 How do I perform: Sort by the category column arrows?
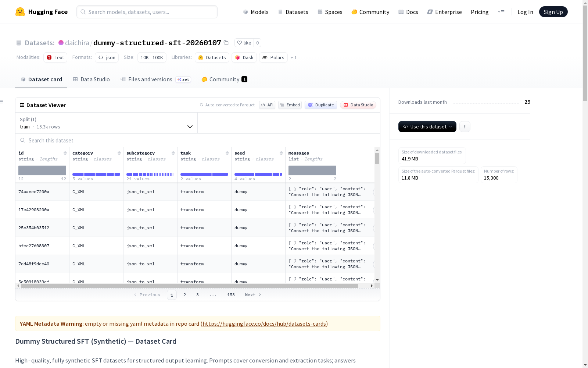click(x=119, y=153)
